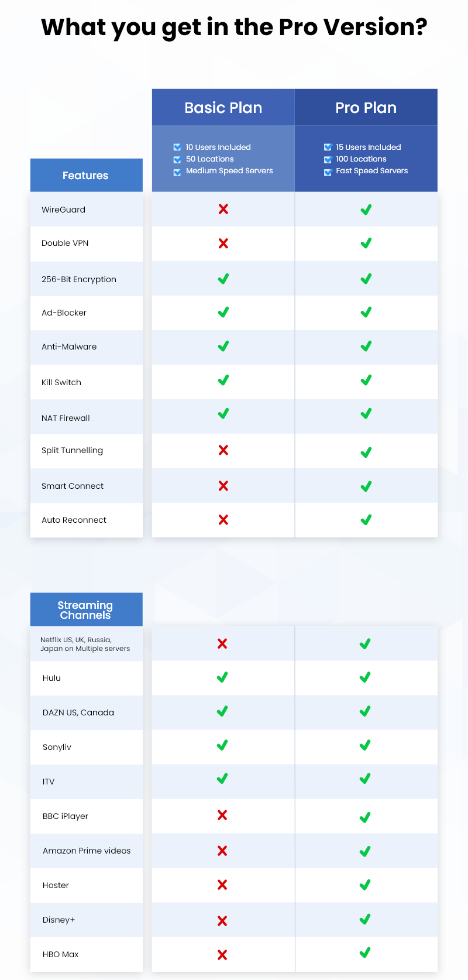468x980 pixels.
Task: Click the Streaming Channels section header
Action: pos(85,609)
